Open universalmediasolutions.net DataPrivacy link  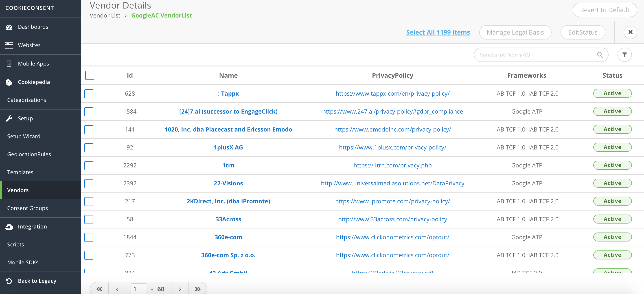pyautogui.click(x=392, y=184)
